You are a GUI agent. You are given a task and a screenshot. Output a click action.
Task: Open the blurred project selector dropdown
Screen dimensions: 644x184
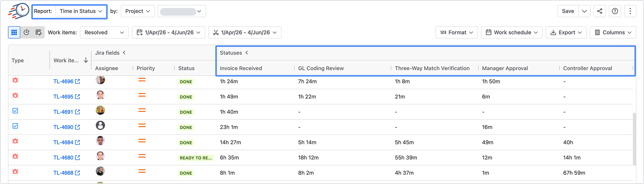[182, 11]
